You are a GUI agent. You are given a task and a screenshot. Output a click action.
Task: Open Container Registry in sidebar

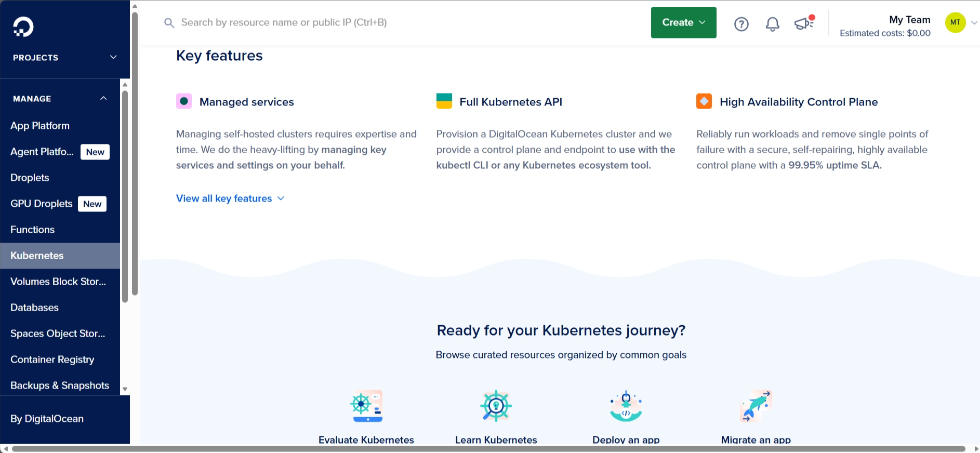click(x=60, y=359)
